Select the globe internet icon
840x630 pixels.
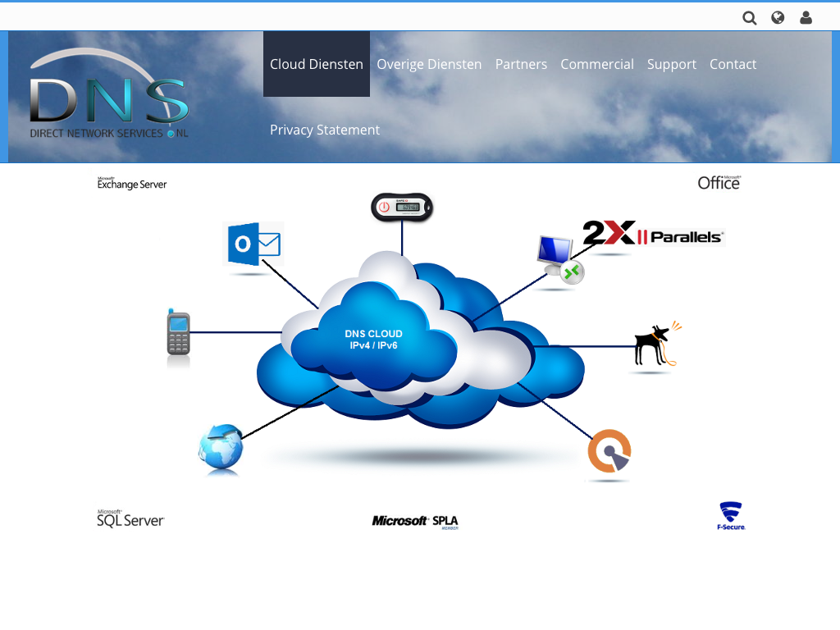pyautogui.click(x=221, y=449)
